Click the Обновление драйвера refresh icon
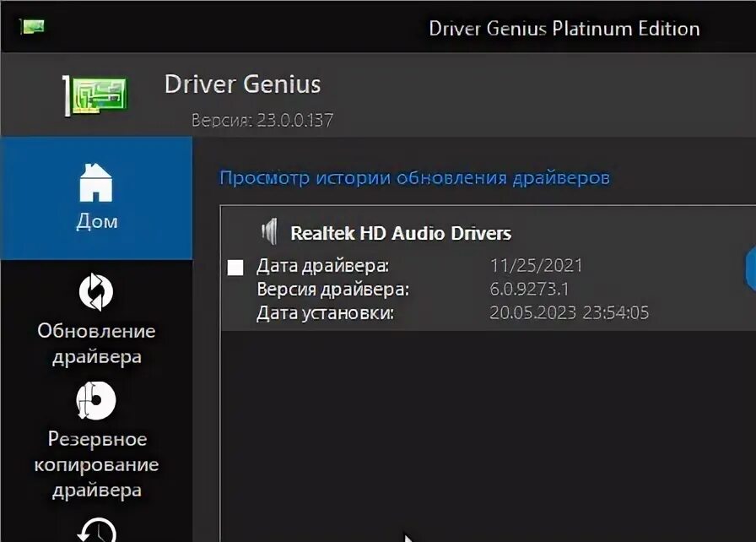 [x=96, y=292]
